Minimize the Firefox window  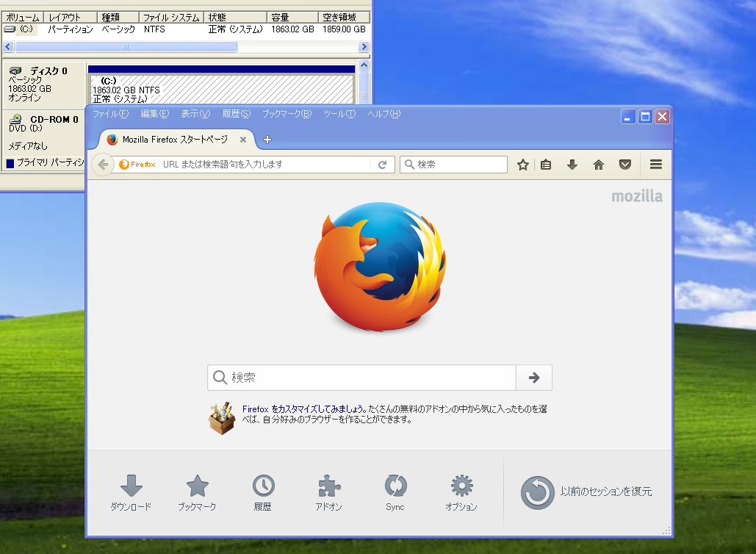(627, 117)
